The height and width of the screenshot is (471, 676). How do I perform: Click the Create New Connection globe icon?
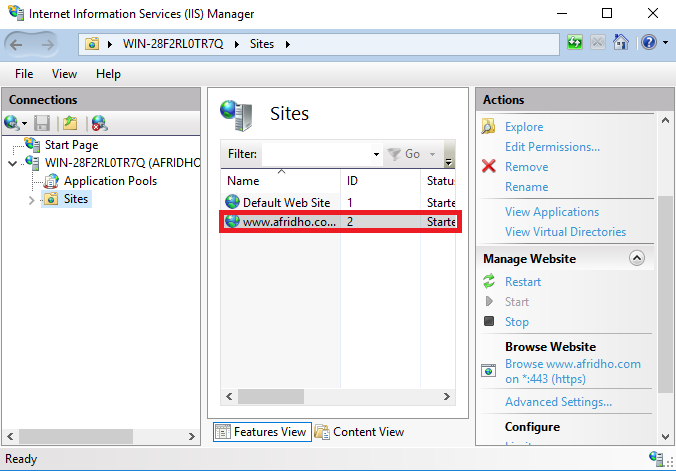point(11,123)
